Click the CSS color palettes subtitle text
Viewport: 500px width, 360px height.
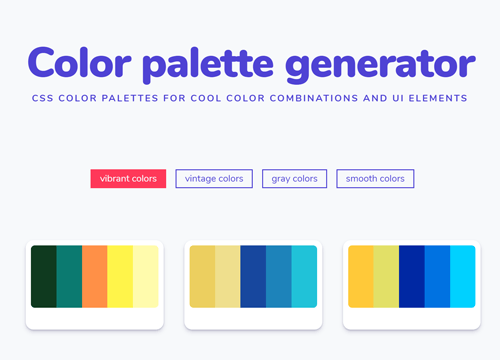tap(250, 98)
